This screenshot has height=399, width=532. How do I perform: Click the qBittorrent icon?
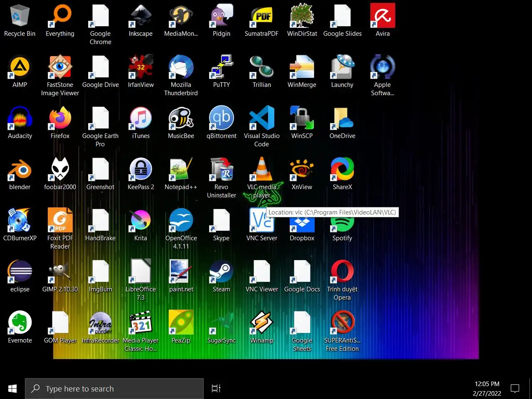click(221, 118)
